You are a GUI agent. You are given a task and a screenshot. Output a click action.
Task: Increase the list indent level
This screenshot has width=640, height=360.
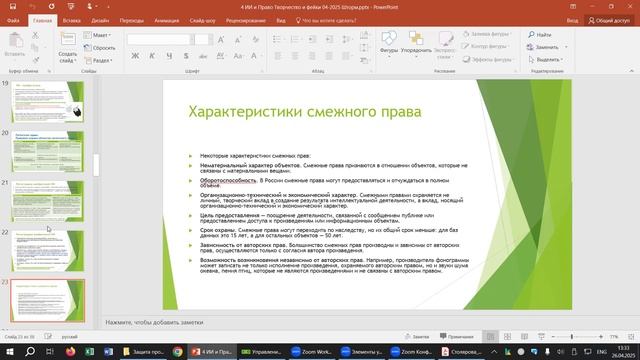point(329,39)
